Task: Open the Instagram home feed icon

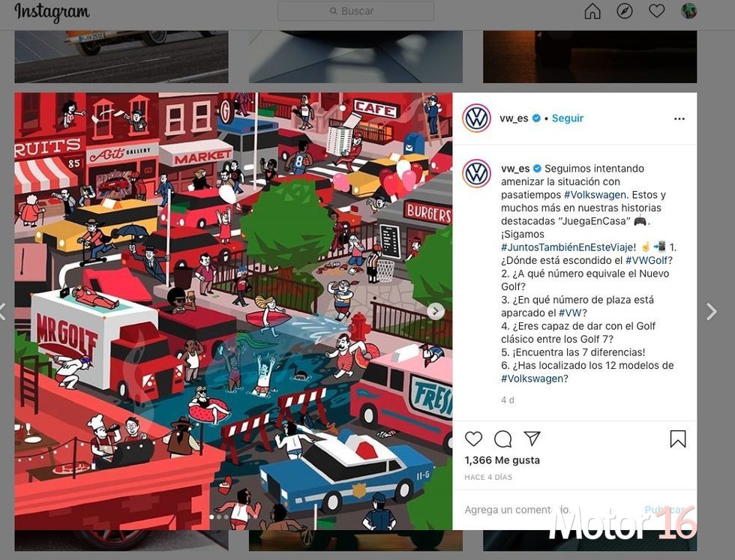Action: pyautogui.click(x=592, y=11)
